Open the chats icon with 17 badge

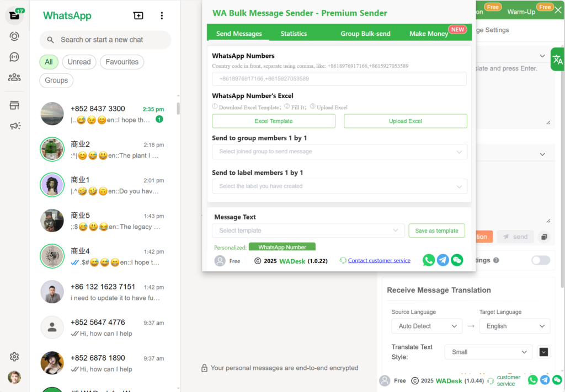pos(14,15)
